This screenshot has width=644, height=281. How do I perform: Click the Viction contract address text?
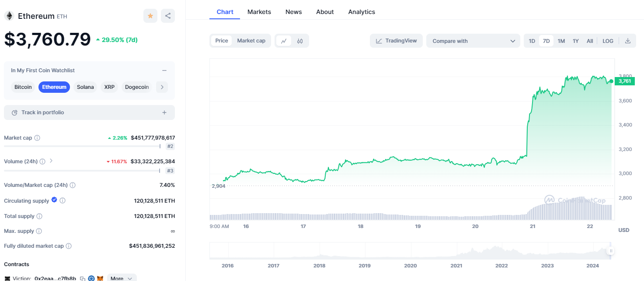tap(55, 278)
